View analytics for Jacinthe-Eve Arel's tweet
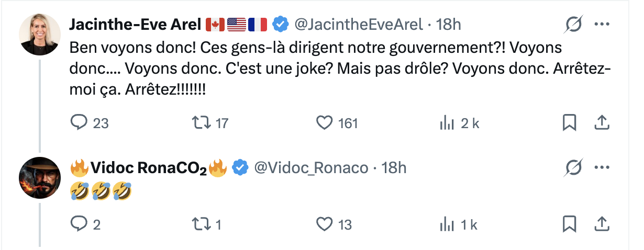644x250 pixels. coord(447,123)
